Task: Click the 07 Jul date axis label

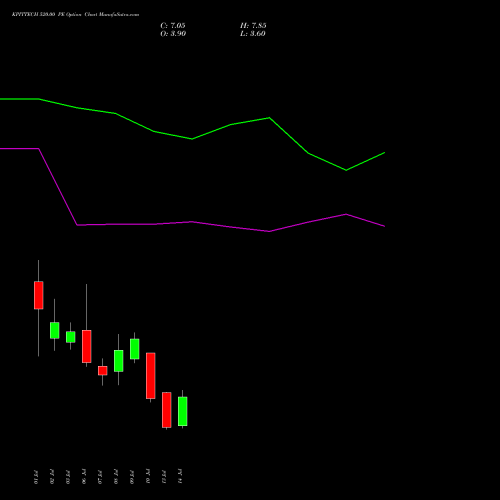Action: [x=100, y=477]
